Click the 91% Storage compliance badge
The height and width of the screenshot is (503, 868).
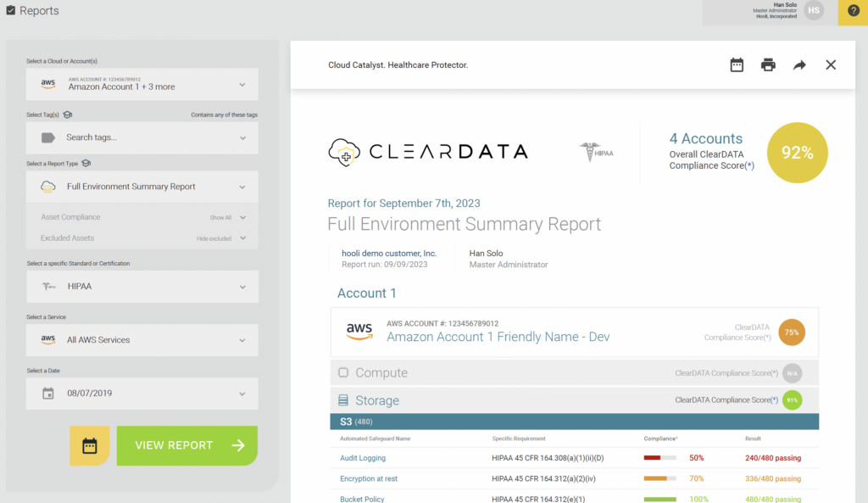(793, 400)
